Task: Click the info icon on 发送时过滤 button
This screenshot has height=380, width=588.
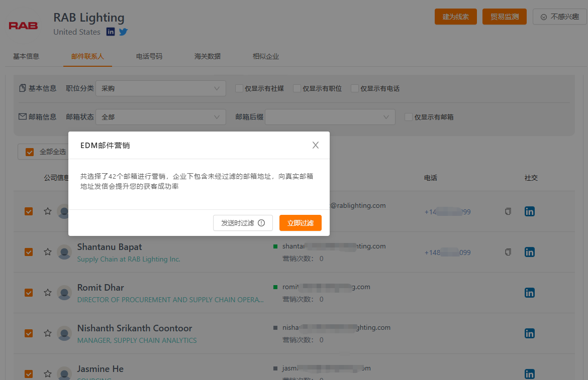Action: [x=261, y=223]
